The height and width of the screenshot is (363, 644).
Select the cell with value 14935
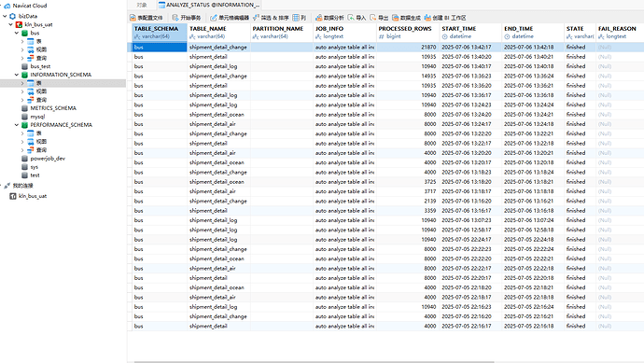point(408,76)
